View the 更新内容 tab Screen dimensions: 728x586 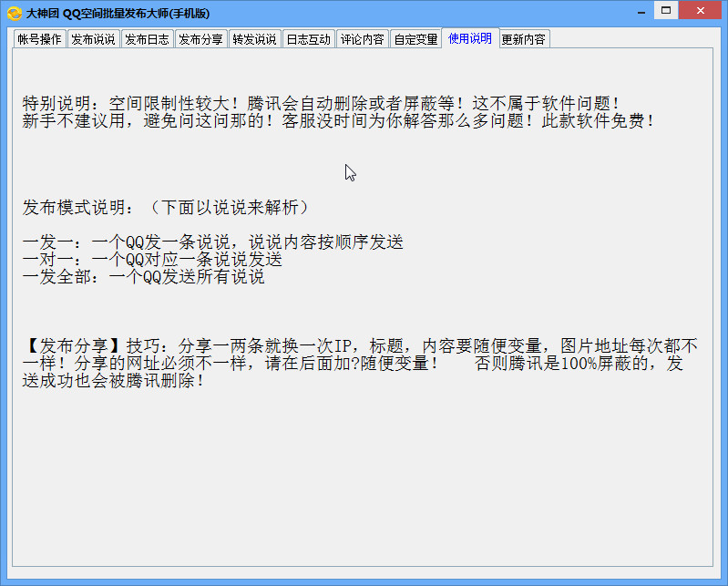coord(524,39)
